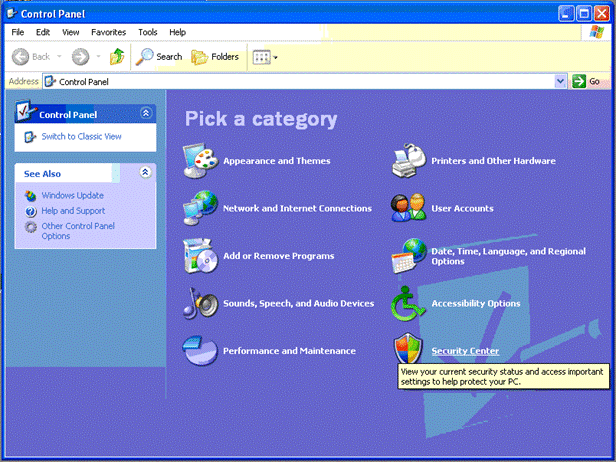
Task: Click the Forward arrow toolbar button
Action: pyautogui.click(x=81, y=57)
